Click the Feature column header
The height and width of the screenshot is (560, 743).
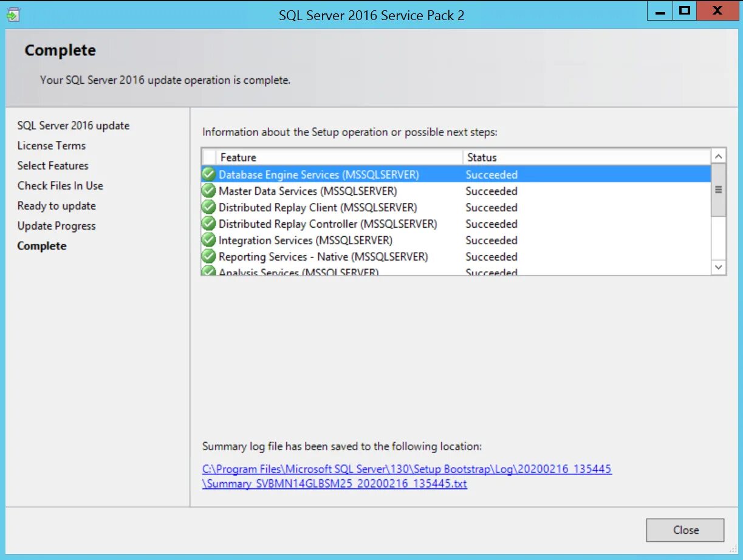click(339, 157)
